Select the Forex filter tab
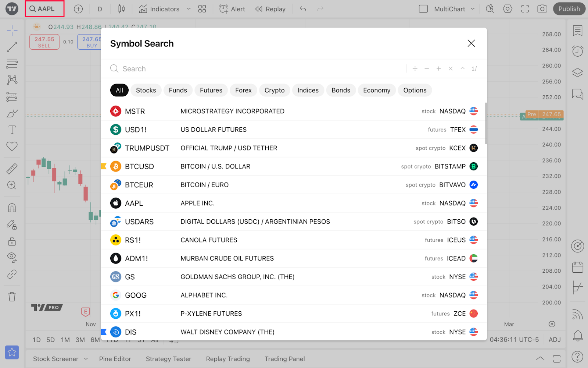588x368 pixels. (x=243, y=90)
